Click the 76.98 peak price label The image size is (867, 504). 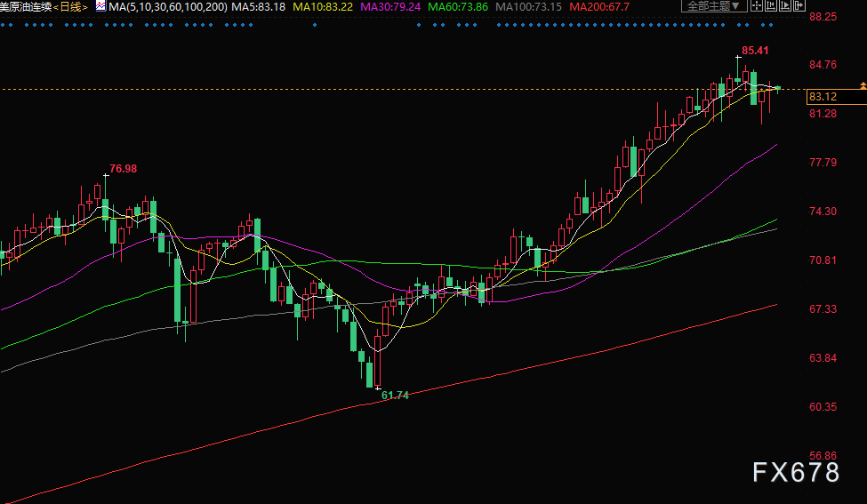123,169
